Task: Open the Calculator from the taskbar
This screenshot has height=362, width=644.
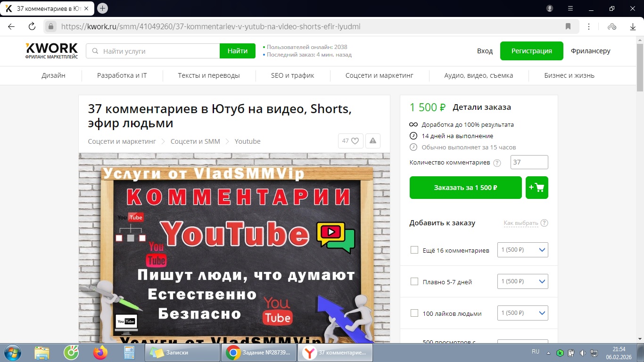Action: (129, 353)
